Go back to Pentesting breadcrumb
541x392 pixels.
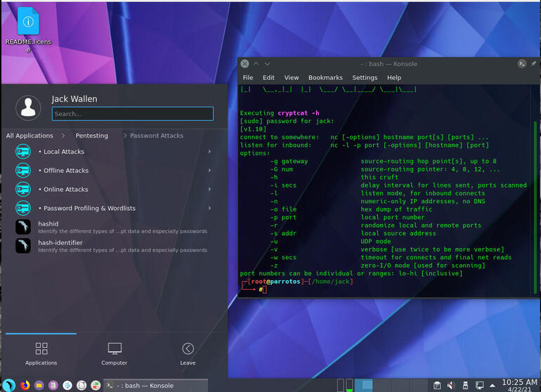(x=92, y=136)
